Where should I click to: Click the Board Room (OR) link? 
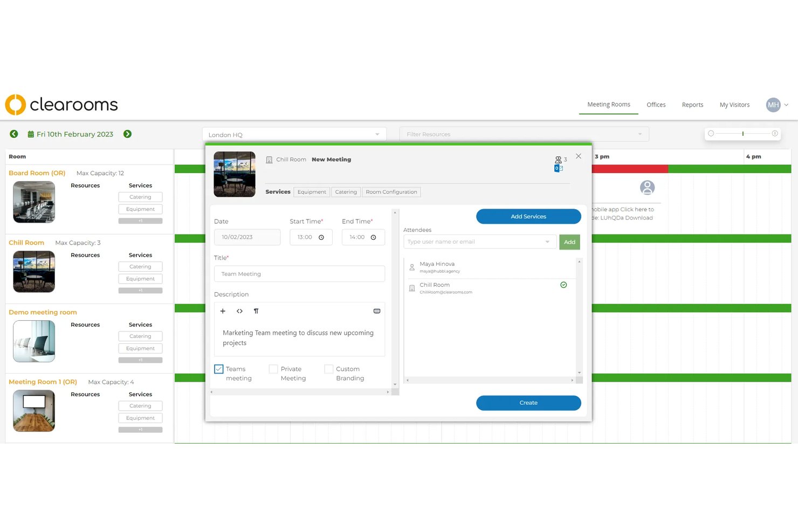click(37, 173)
